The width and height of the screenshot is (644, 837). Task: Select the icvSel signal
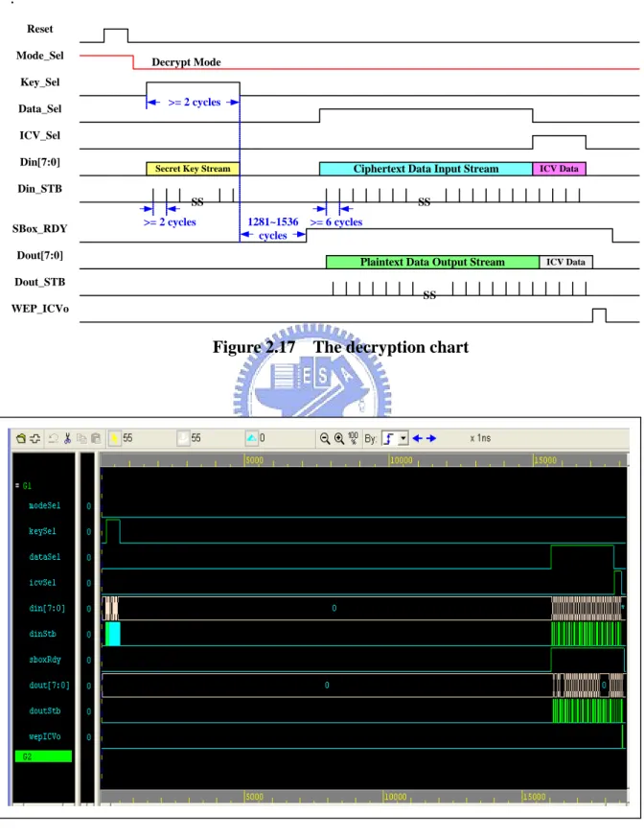click(x=42, y=582)
